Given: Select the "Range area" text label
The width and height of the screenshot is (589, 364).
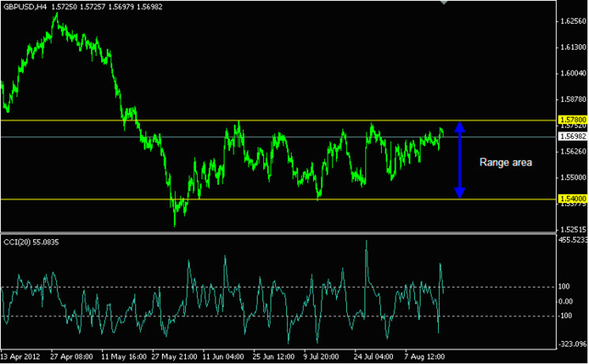Looking at the screenshot, I should (x=505, y=163).
